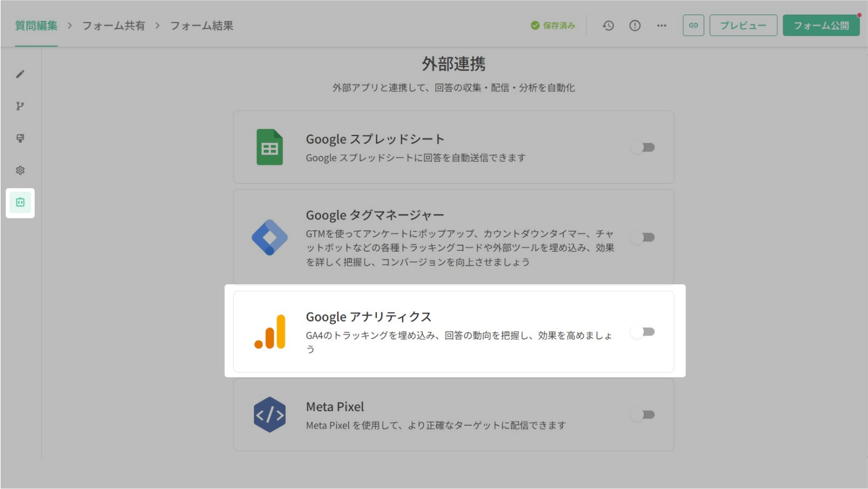This screenshot has height=489, width=868.
Task: Publish with the フォーム公開 button
Action: (x=822, y=26)
